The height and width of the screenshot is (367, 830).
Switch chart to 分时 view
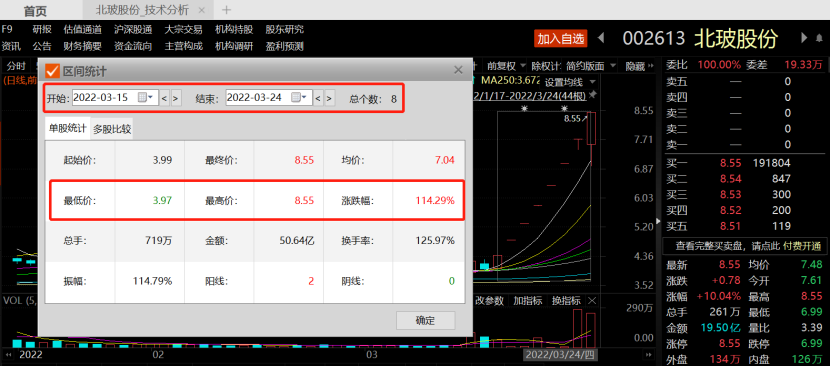click(x=16, y=66)
